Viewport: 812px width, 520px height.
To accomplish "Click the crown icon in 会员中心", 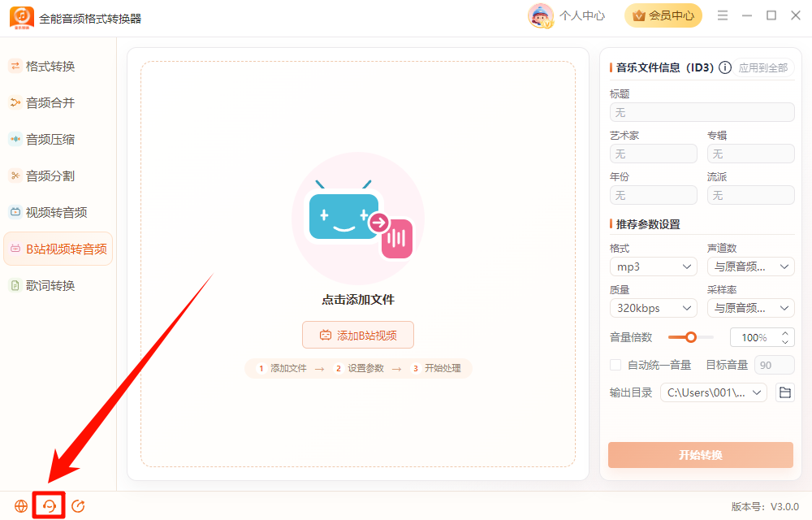I will (x=639, y=16).
